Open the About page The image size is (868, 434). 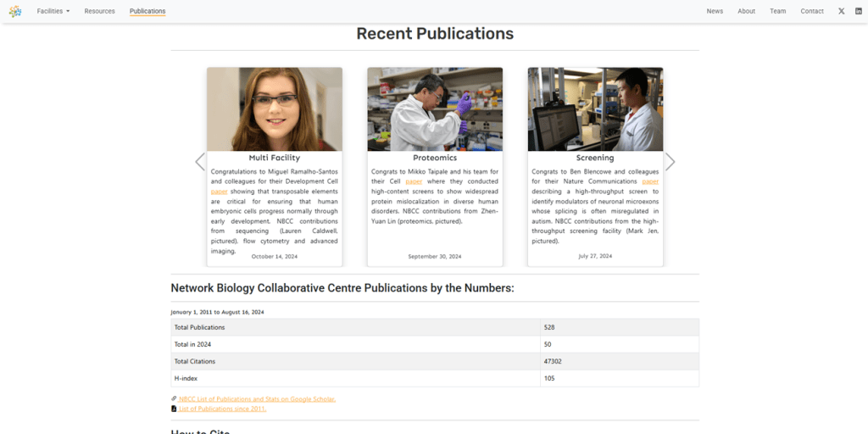click(746, 11)
